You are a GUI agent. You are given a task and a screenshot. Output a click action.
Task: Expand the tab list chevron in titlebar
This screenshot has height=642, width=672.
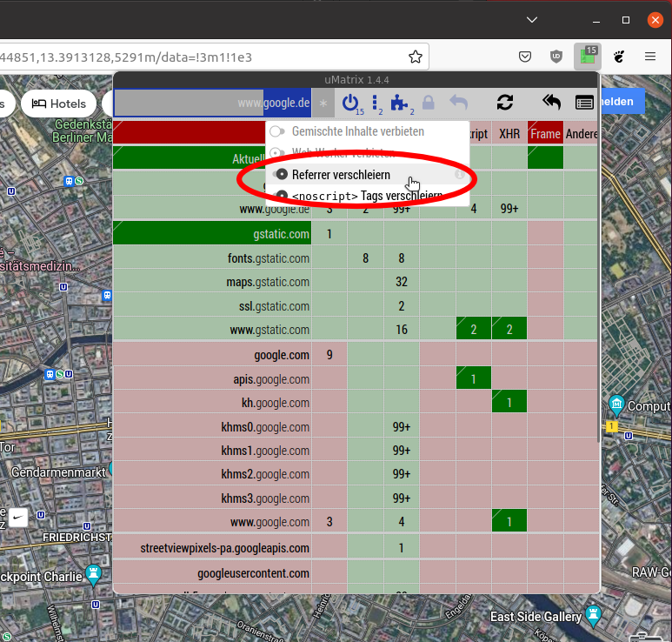click(531, 19)
